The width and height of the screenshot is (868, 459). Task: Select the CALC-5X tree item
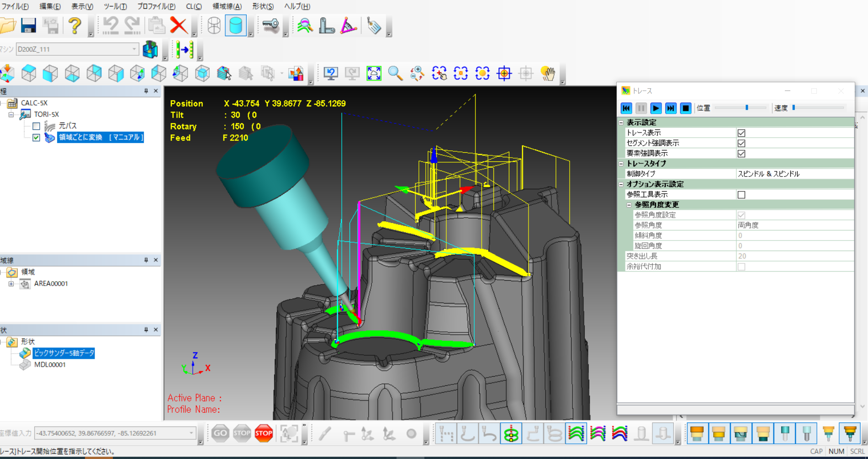point(34,103)
